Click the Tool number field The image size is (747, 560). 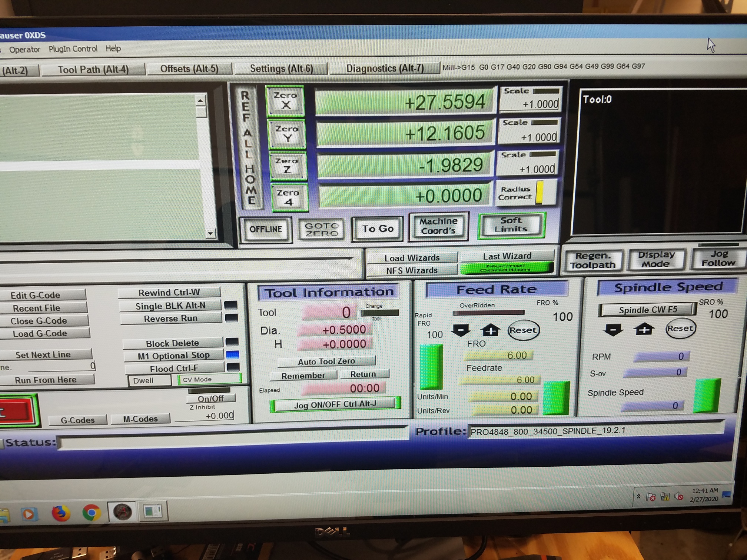tap(330, 313)
